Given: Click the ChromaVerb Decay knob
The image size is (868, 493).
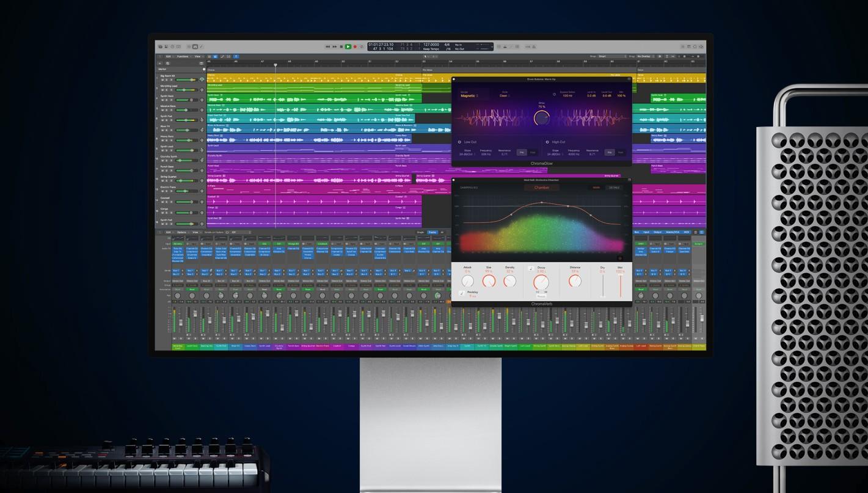Looking at the screenshot, I should coord(541,282).
